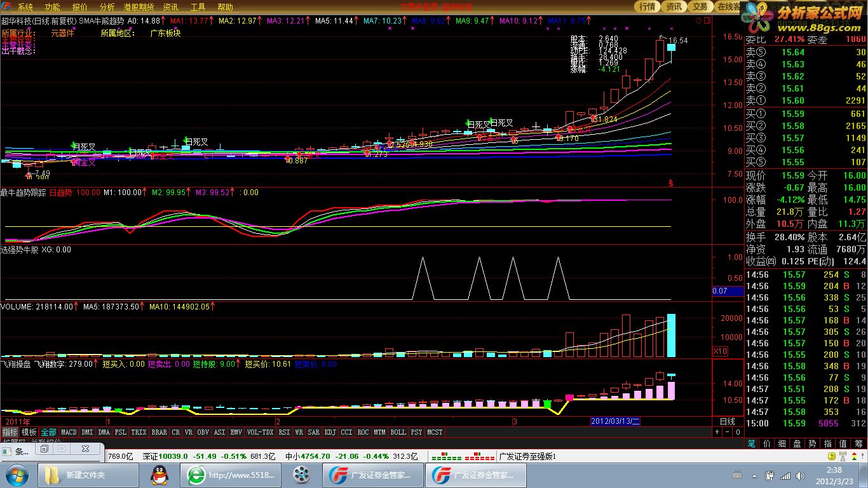Switch to the MACD indicator

point(69,432)
